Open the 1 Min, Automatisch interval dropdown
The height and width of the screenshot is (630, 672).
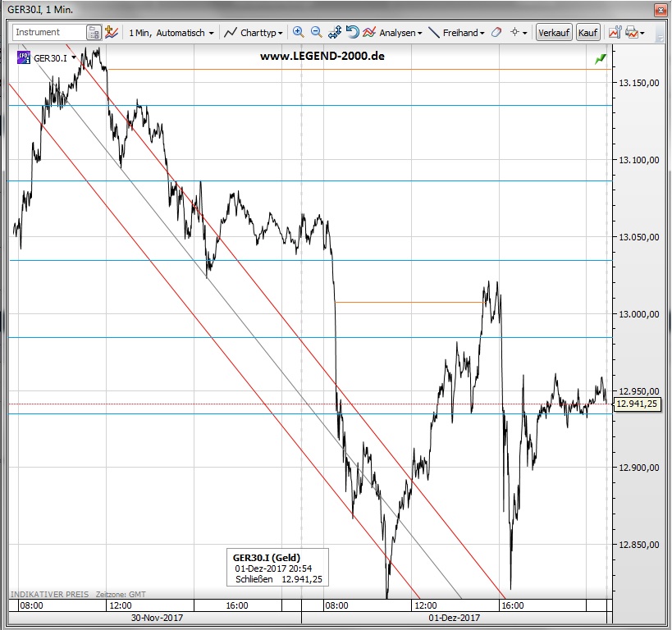[171, 33]
